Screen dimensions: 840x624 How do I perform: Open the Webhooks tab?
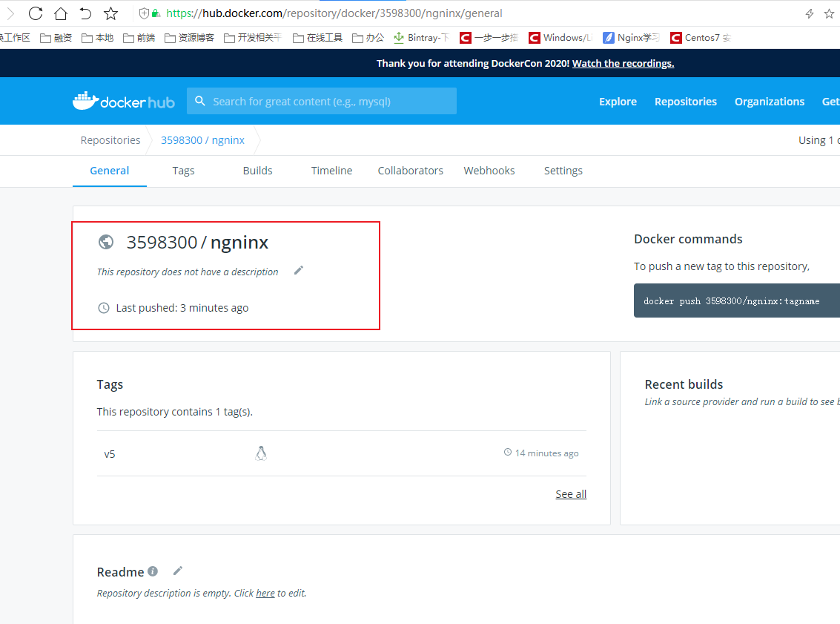pos(489,171)
